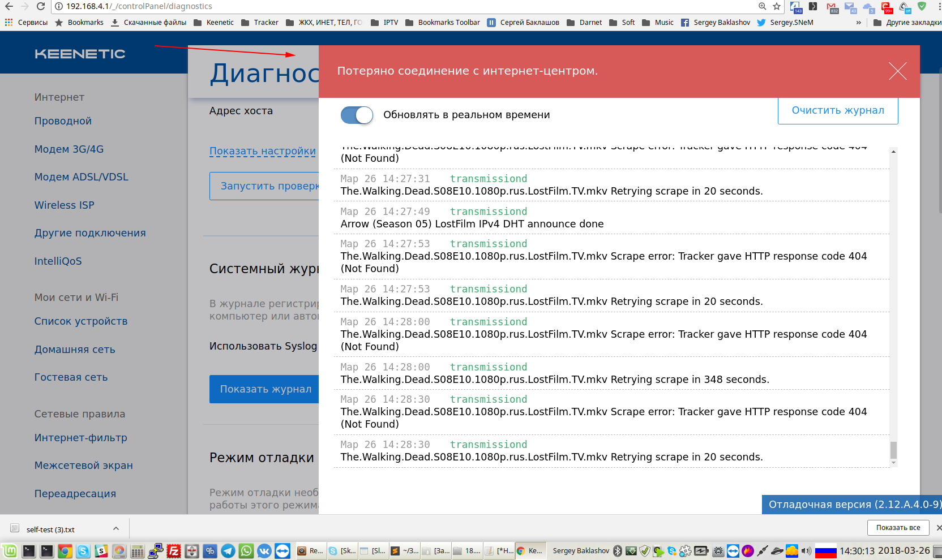This screenshot has width=942, height=560.
Task: Click the green shield extension icon
Action: (922, 6)
